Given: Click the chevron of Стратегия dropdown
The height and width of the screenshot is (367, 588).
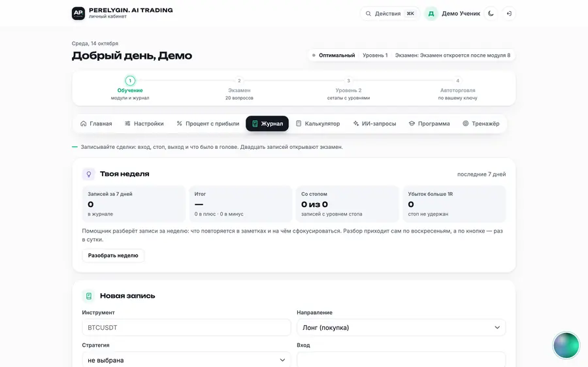Looking at the screenshot, I should [282, 360].
